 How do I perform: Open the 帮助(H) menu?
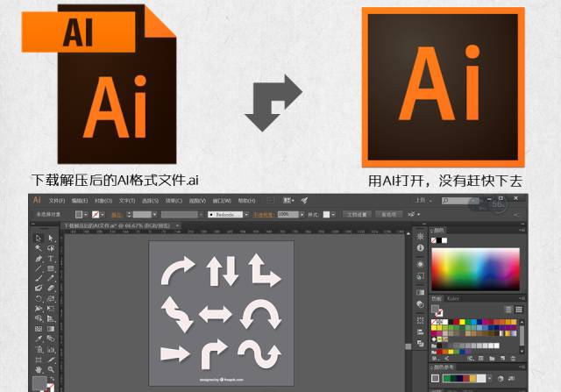[x=246, y=201]
